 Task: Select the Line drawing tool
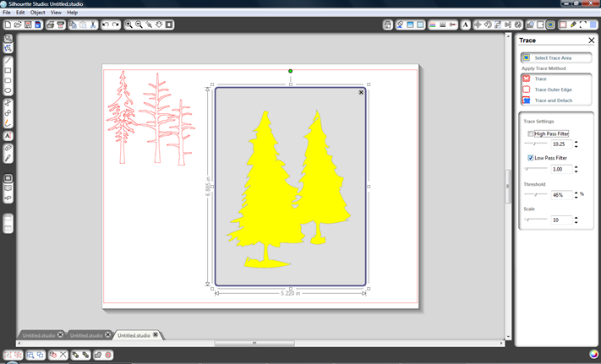pyautogui.click(x=8, y=61)
